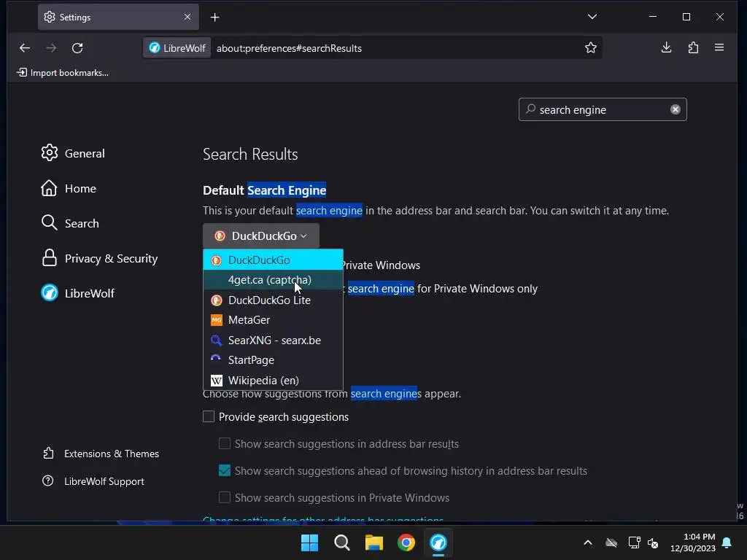
Task: Click the LibreWolf identity icon in address bar
Action: pos(177,48)
